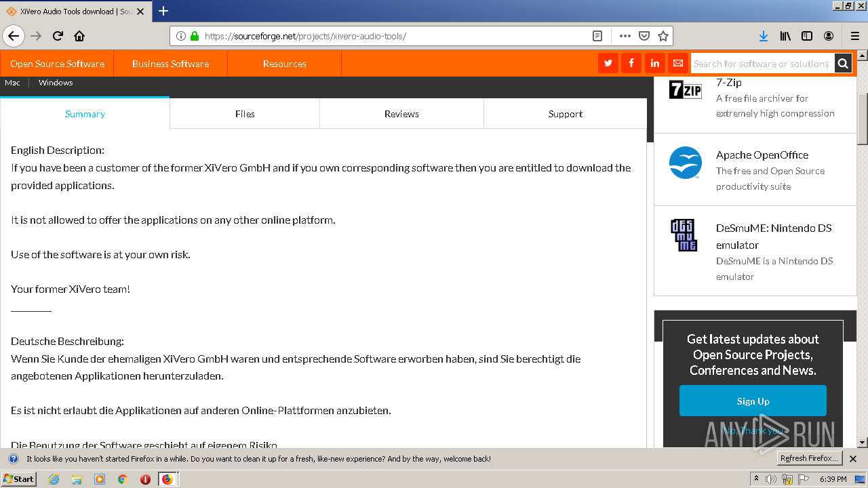Click the 7-Zip logo
The width and height of the screenshot is (868, 488).
click(x=686, y=89)
